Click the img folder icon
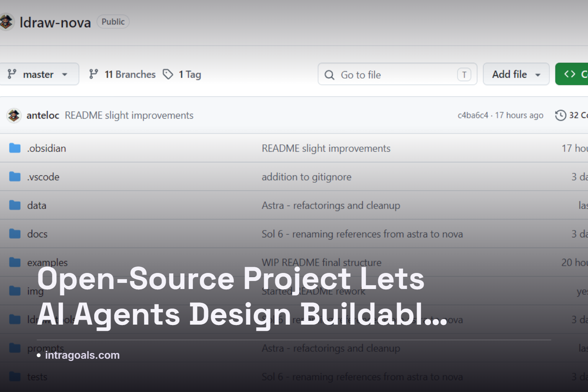 pyautogui.click(x=15, y=291)
